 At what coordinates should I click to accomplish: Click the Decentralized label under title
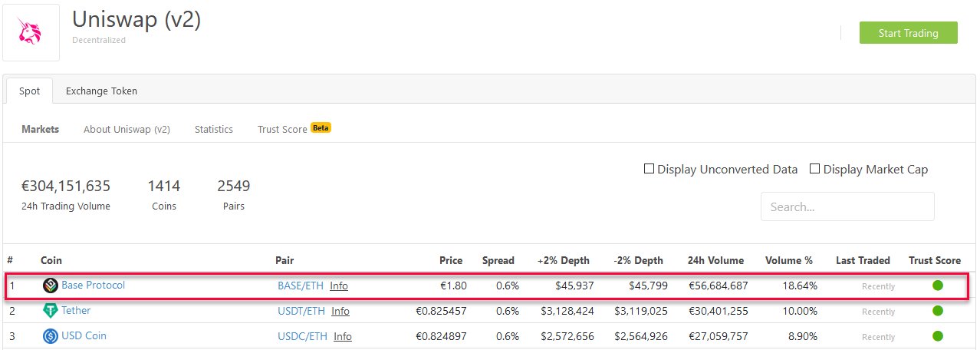tap(99, 40)
